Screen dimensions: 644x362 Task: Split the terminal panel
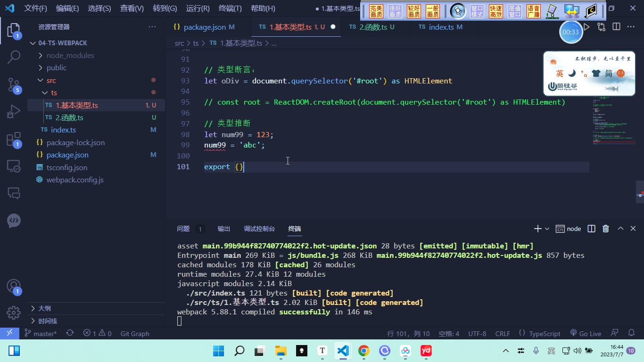click(x=591, y=229)
